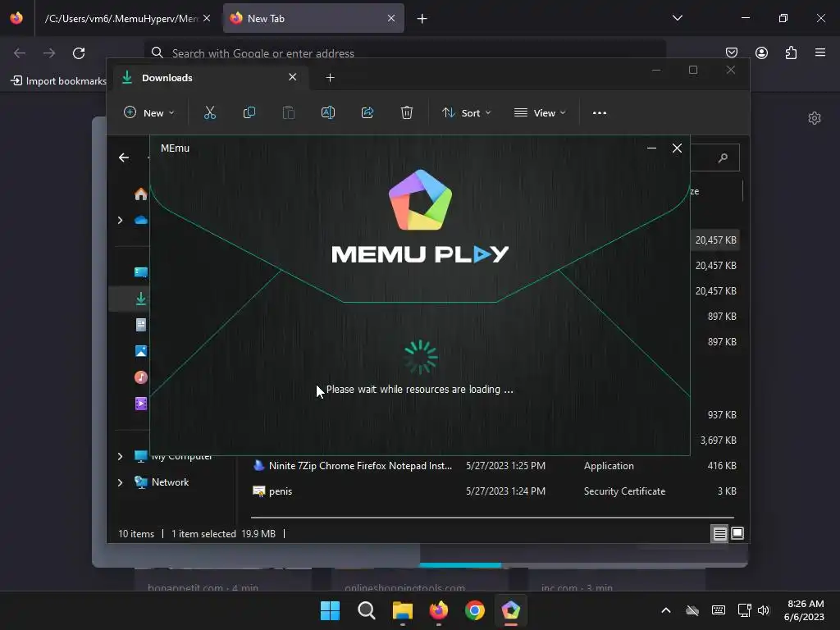840x630 pixels.
Task: Open Firefox application hamburger menu
Action: [x=820, y=52]
